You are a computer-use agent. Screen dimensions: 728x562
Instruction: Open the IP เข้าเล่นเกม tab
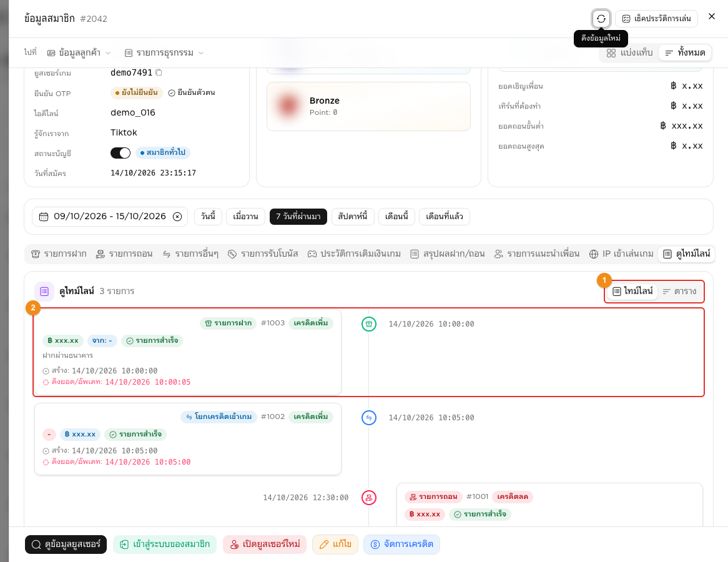coord(621,254)
